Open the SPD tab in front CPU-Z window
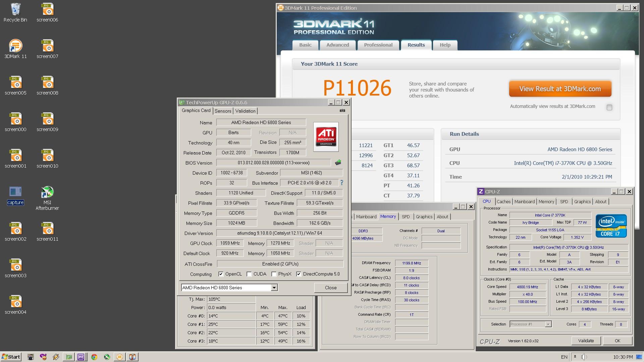The image size is (644, 362). 564,201
